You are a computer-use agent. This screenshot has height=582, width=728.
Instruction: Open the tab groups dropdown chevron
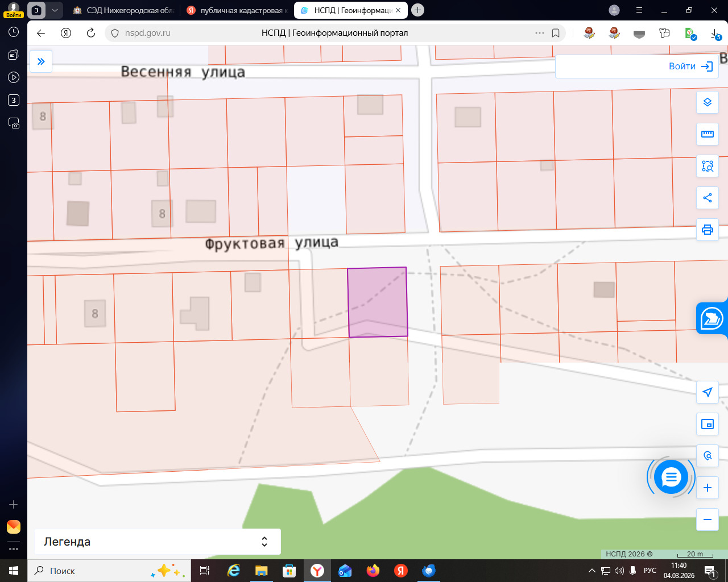click(x=55, y=10)
